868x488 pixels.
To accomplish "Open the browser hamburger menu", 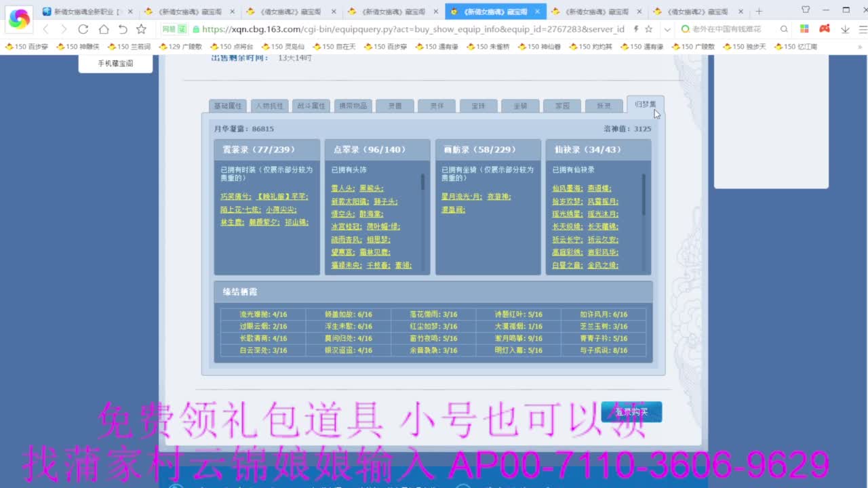I will point(863,30).
